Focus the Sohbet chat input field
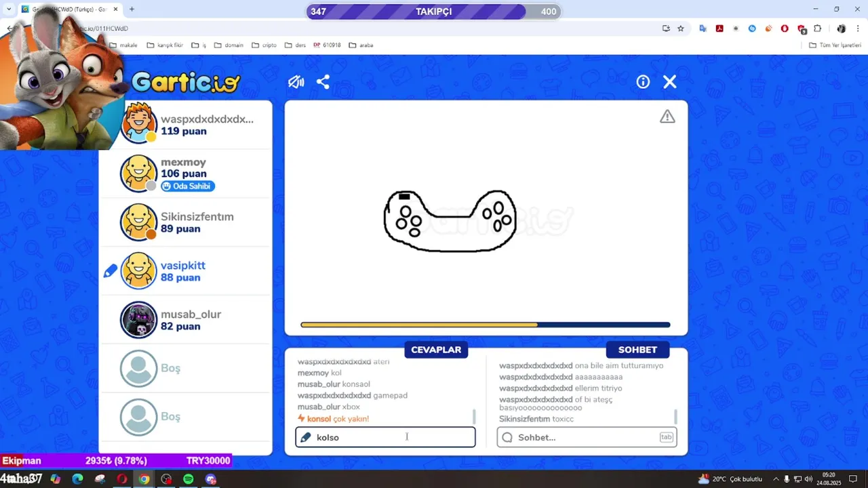The height and width of the screenshot is (488, 868). tap(587, 437)
